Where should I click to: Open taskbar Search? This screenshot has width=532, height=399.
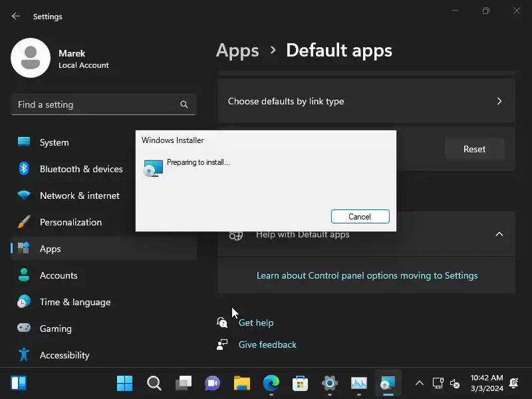154,384
